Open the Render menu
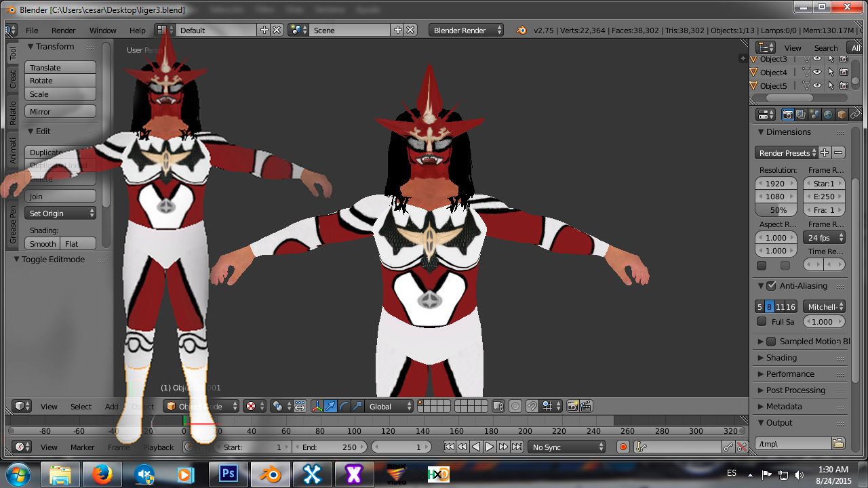 point(64,30)
